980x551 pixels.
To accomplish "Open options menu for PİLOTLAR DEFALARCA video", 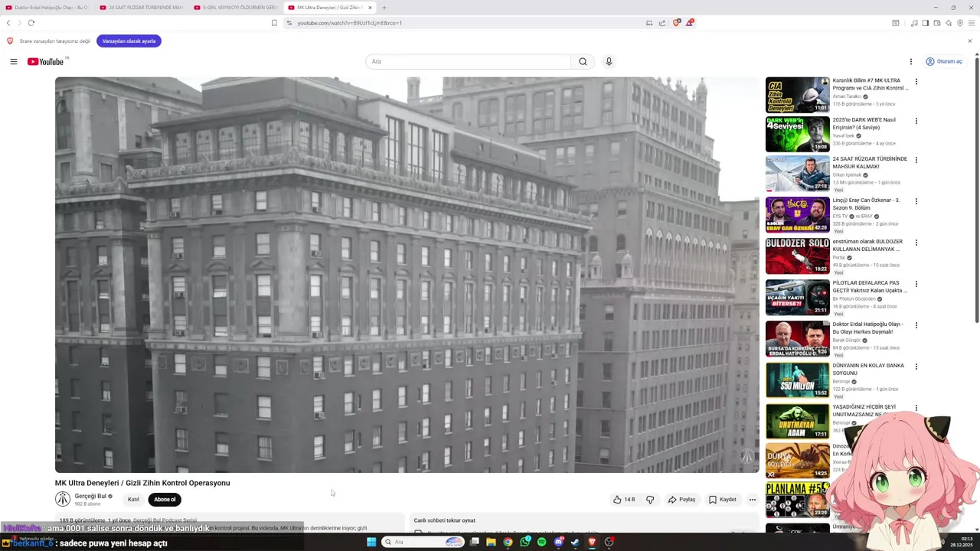I will (x=916, y=284).
